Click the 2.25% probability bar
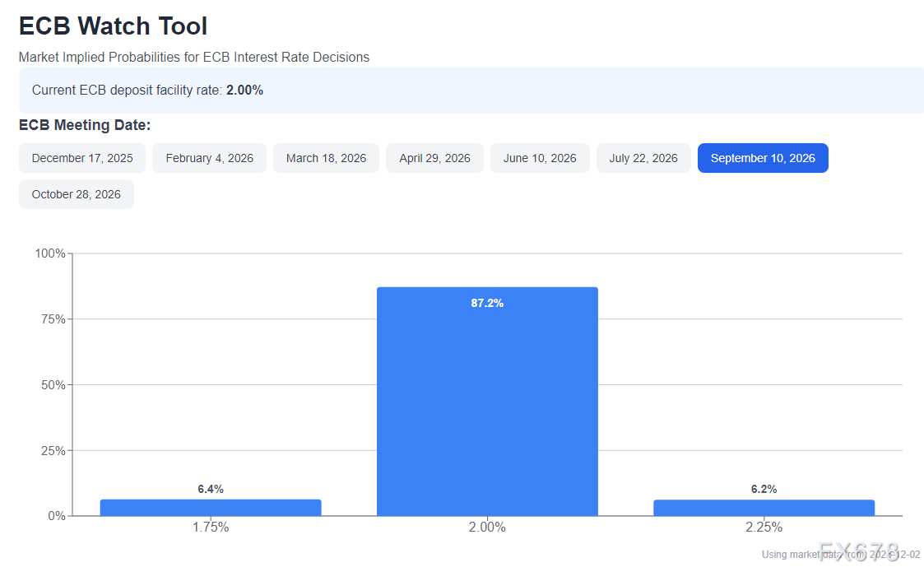Screen dimensions: 924x581 pyautogui.click(x=764, y=508)
